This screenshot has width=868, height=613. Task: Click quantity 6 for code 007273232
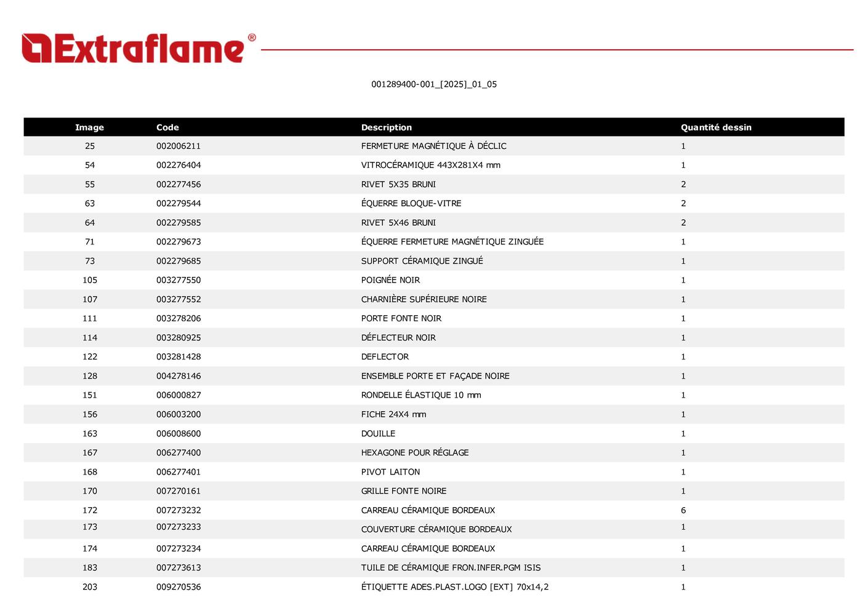683,510
